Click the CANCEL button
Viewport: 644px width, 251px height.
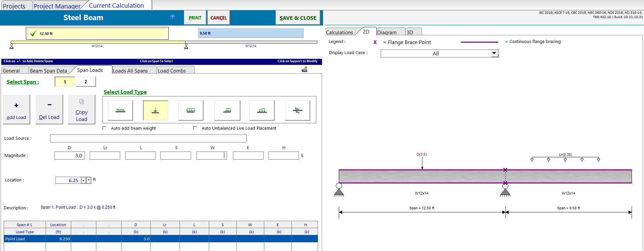coord(219,17)
